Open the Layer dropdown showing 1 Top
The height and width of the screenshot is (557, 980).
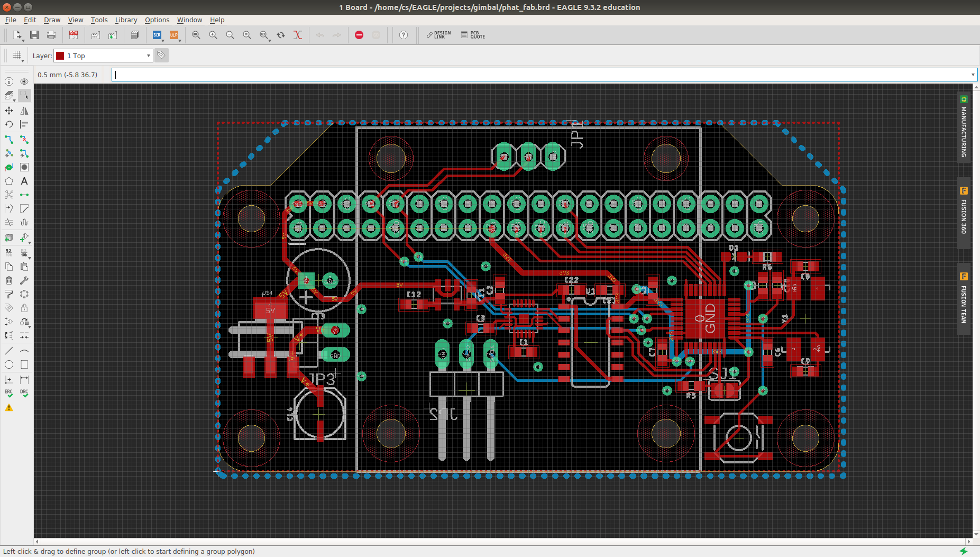[x=103, y=56]
